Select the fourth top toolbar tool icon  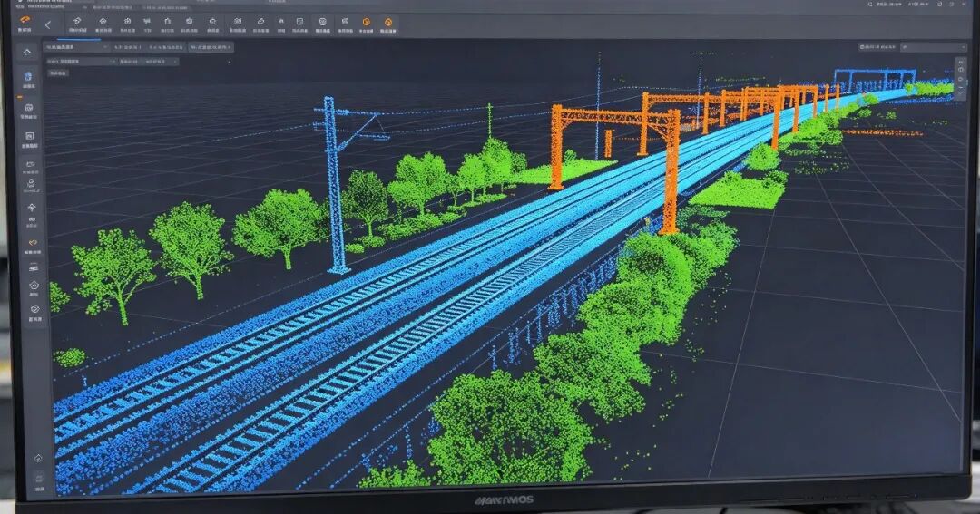point(147,21)
